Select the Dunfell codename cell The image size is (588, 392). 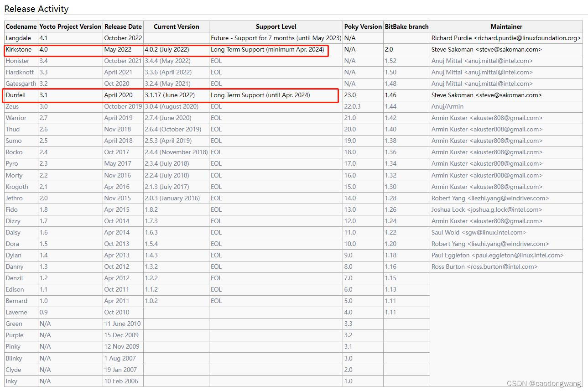click(21, 95)
